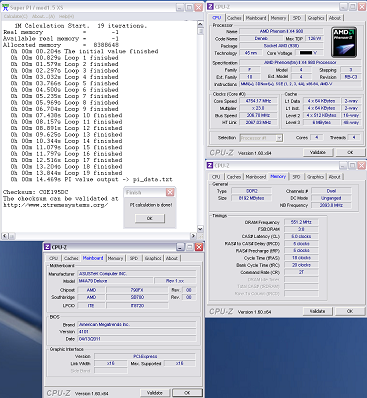Select About tab in Mainboard CPU-Z window
The height and width of the screenshot is (398, 367).
[172, 258]
